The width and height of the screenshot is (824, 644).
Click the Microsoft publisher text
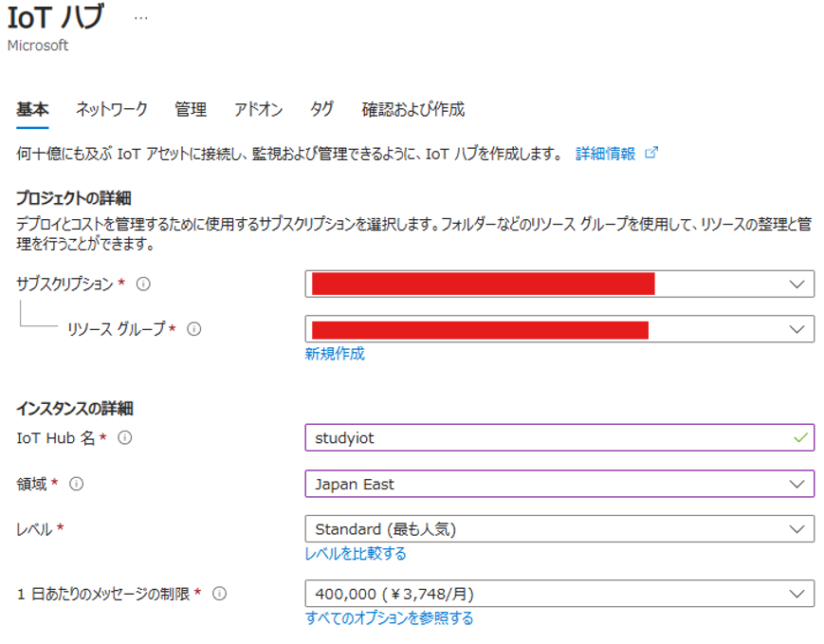coord(38,46)
